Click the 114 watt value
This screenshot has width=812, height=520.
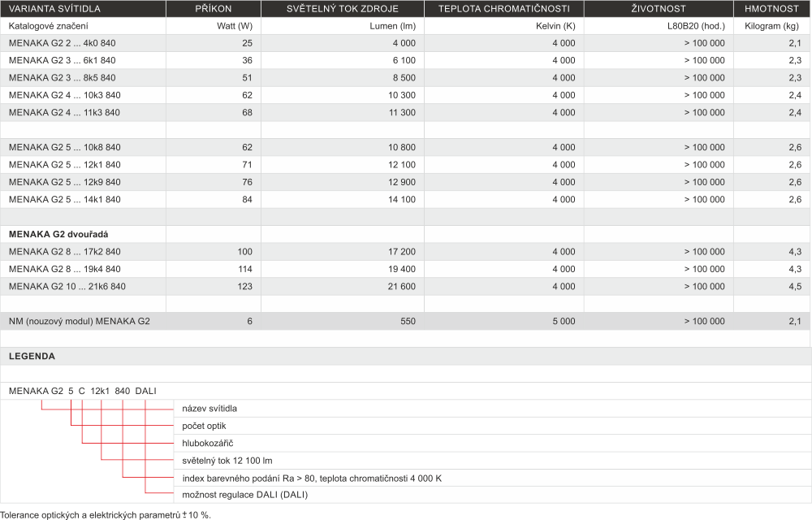pos(245,269)
